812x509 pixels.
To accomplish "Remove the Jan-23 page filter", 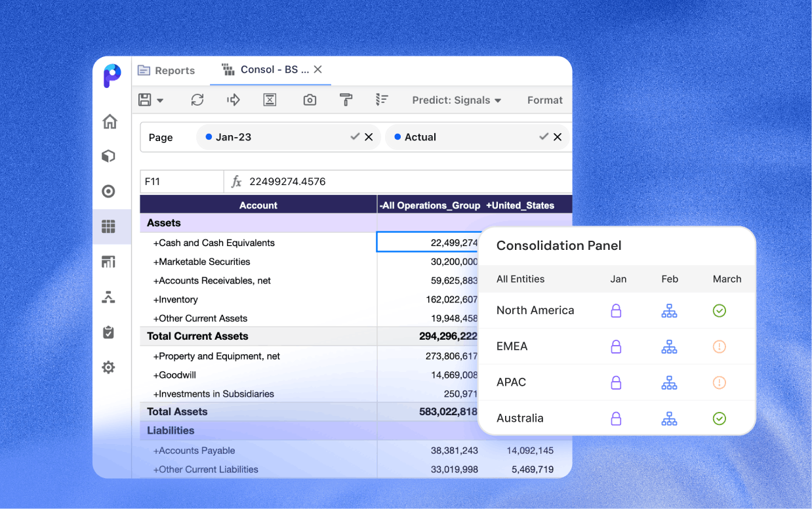I will tap(369, 137).
